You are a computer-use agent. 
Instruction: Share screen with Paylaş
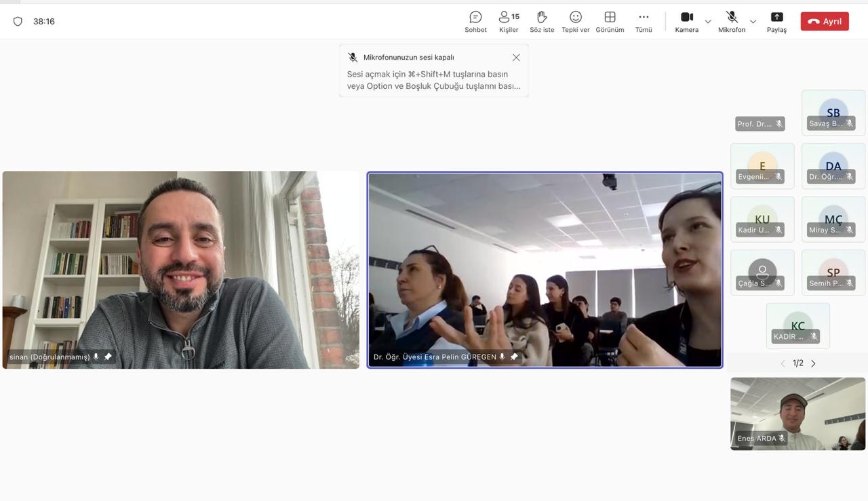point(776,22)
